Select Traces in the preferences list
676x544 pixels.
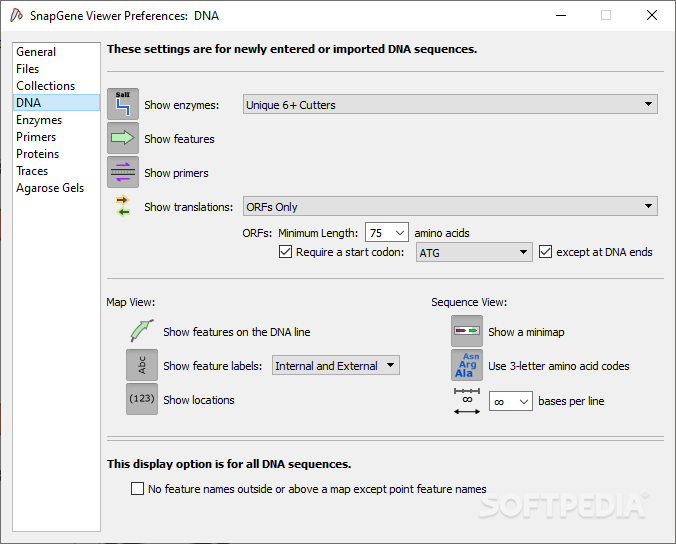56,171
